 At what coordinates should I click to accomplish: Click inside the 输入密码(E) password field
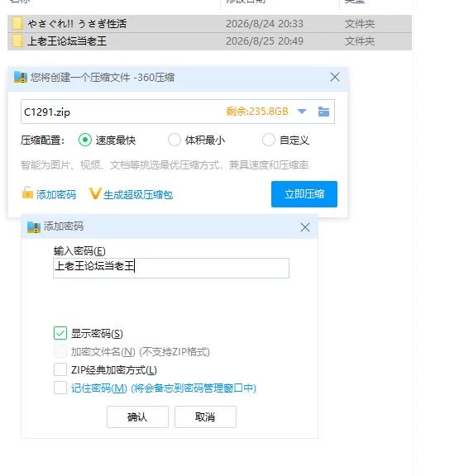[x=171, y=268]
